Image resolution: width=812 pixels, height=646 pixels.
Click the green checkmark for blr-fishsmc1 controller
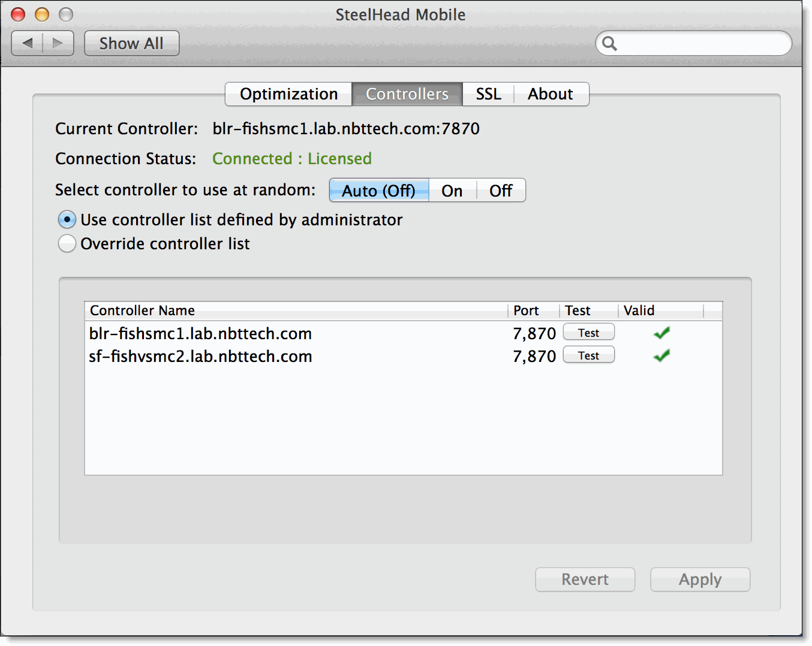click(661, 333)
